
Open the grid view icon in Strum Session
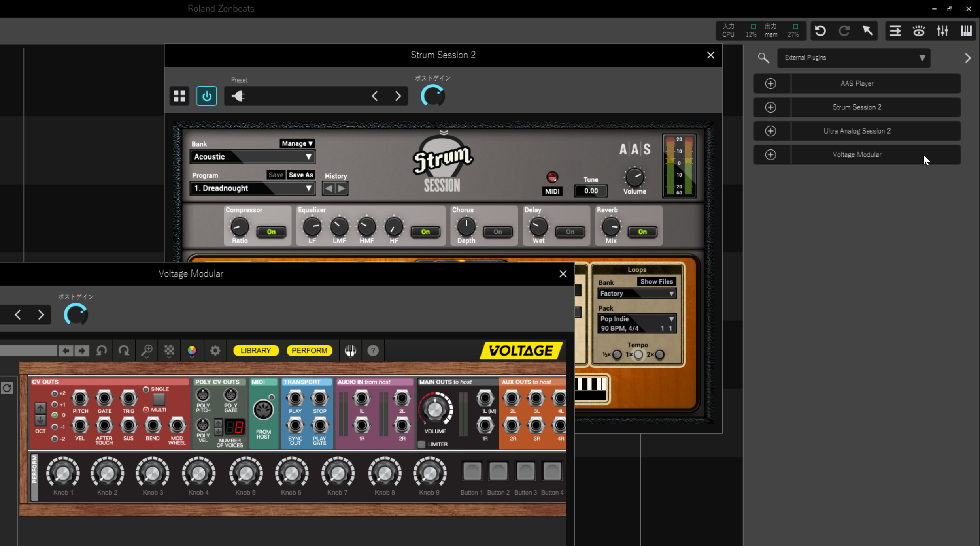(x=179, y=96)
